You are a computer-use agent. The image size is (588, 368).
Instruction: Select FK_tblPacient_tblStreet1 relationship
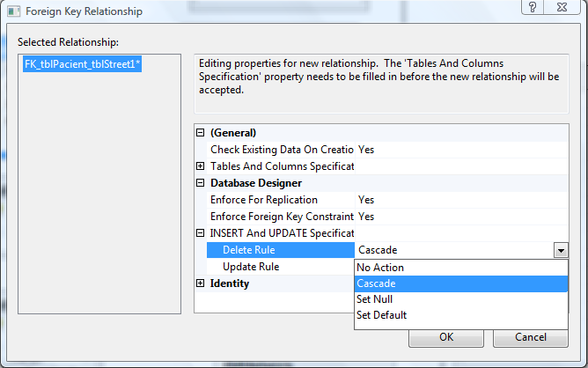[x=83, y=65]
